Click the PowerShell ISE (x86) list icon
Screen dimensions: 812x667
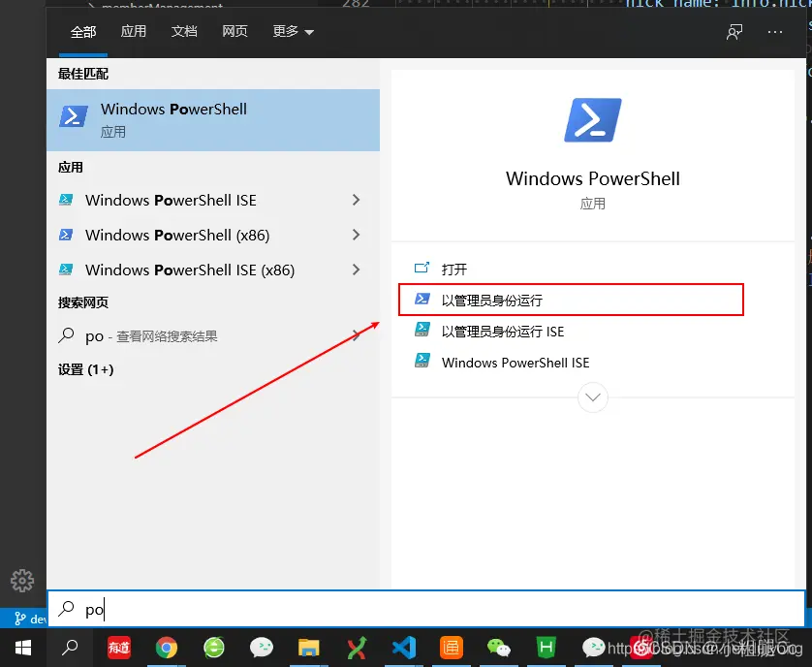pyautogui.click(x=66, y=270)
